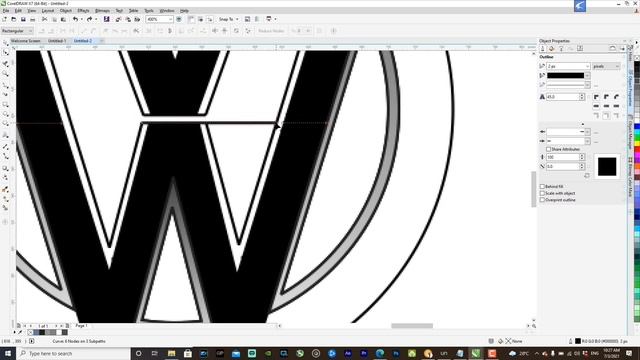Open the Layout menu
The height and width of the screenshot is (360, 640).
coord(48,11)
